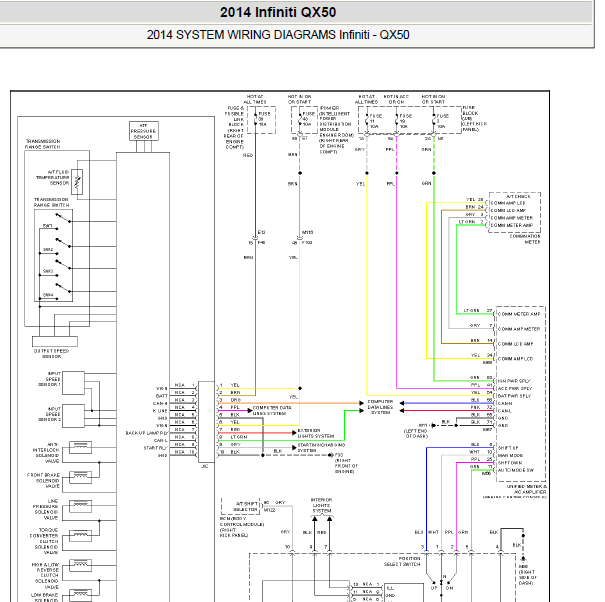The height and width of the screenshot is (602, 605).
Task: Click the (LEFT END OF DASH) ground location text
Action: (416, 433)
